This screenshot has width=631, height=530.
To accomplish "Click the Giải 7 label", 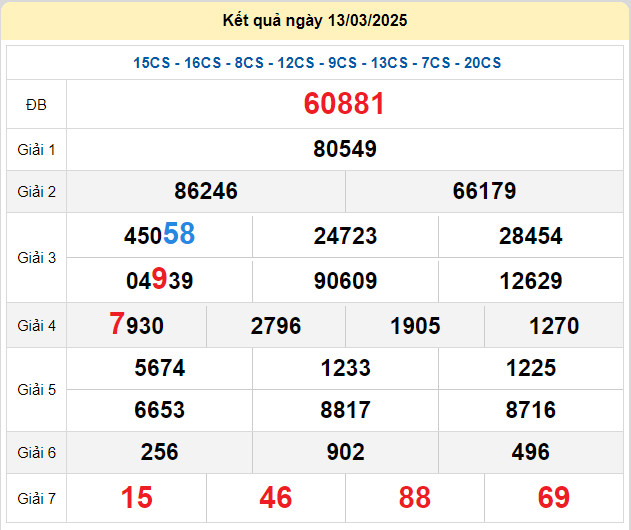I will click(36, 499).
